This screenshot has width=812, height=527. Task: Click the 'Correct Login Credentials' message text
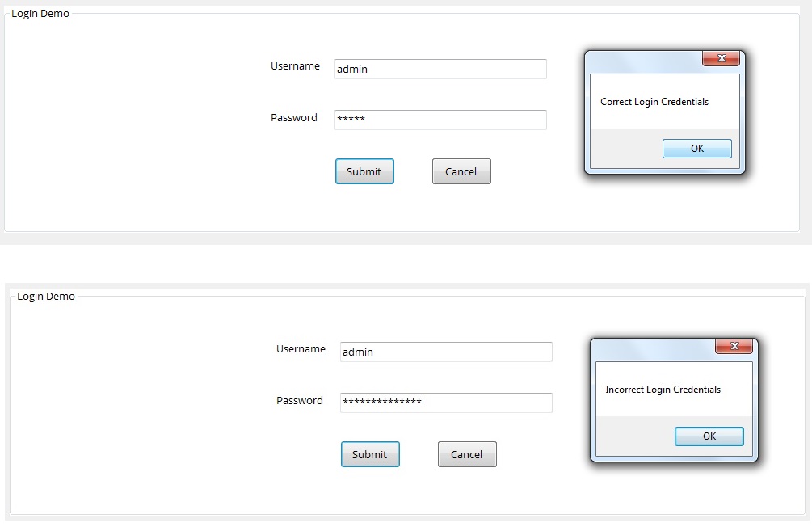pos(654,103)
